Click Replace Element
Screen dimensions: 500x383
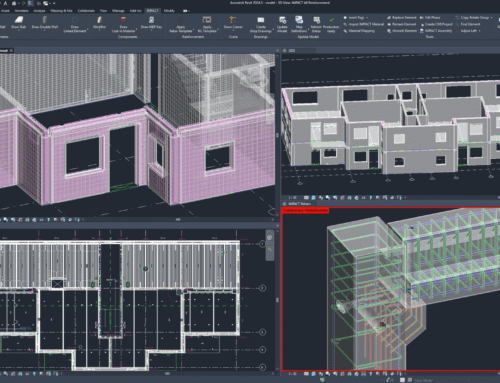point(402,17)
